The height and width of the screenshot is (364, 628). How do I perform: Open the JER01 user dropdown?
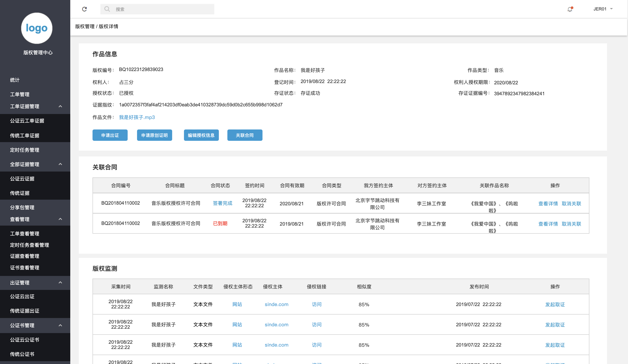point(603,9)
